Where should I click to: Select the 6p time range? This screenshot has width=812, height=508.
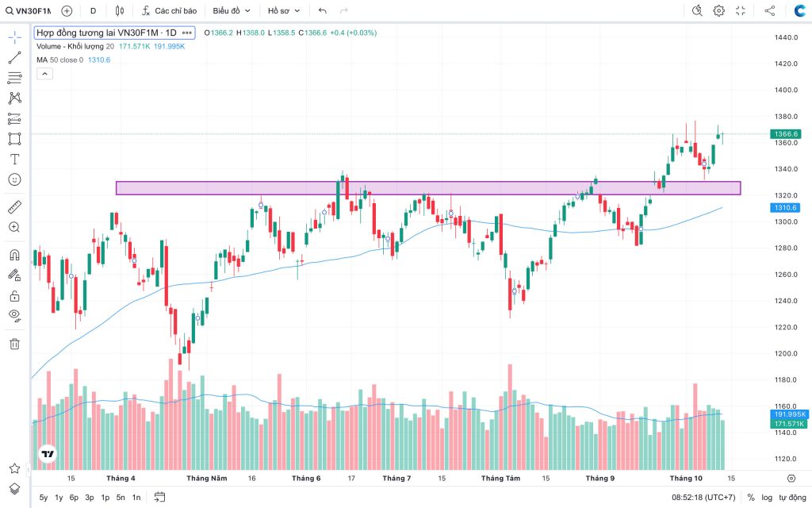coord(74,498)
